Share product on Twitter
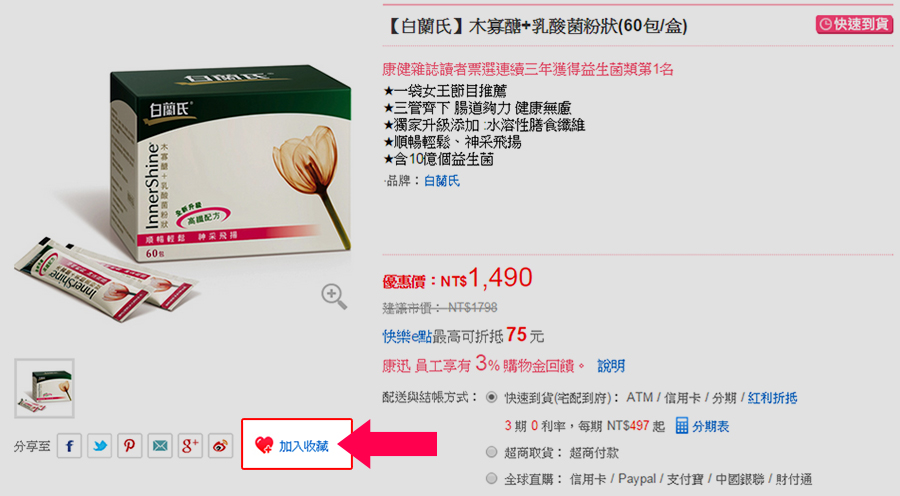The width and height of the screenshot is (900, 496). point(100,446)
